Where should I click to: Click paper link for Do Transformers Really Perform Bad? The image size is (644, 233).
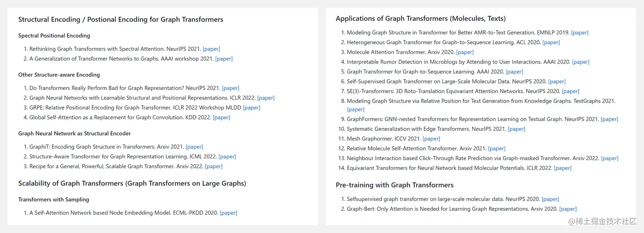(231, 88)
